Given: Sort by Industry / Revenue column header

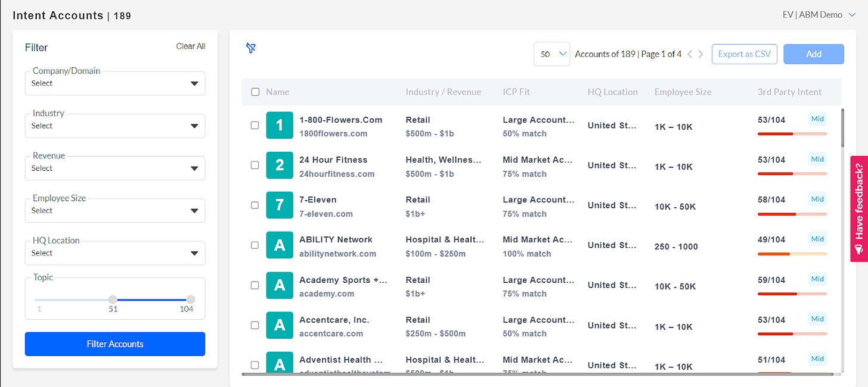Looking at the screenshot, I should click(444, 92).
